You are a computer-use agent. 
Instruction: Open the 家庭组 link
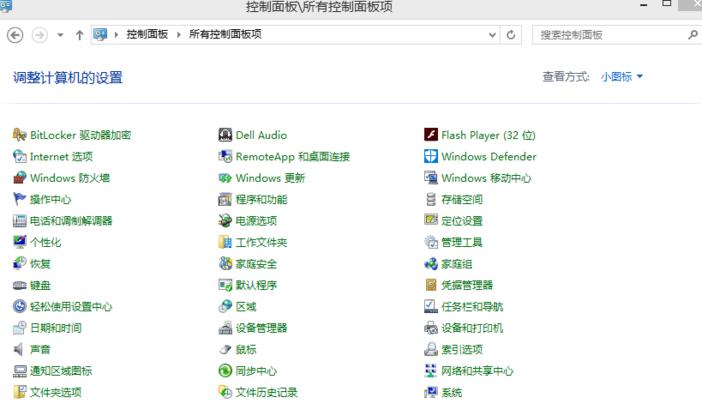pos(457,264)
